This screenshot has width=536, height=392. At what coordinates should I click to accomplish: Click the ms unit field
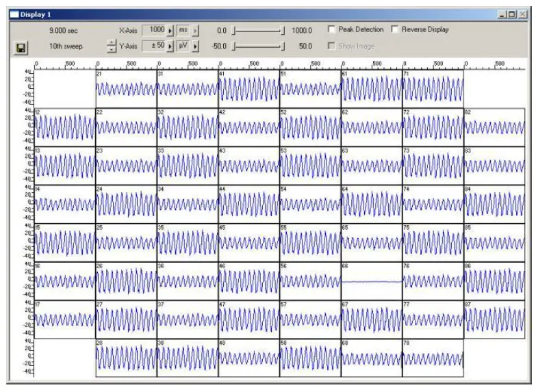[x=183, y=30]
